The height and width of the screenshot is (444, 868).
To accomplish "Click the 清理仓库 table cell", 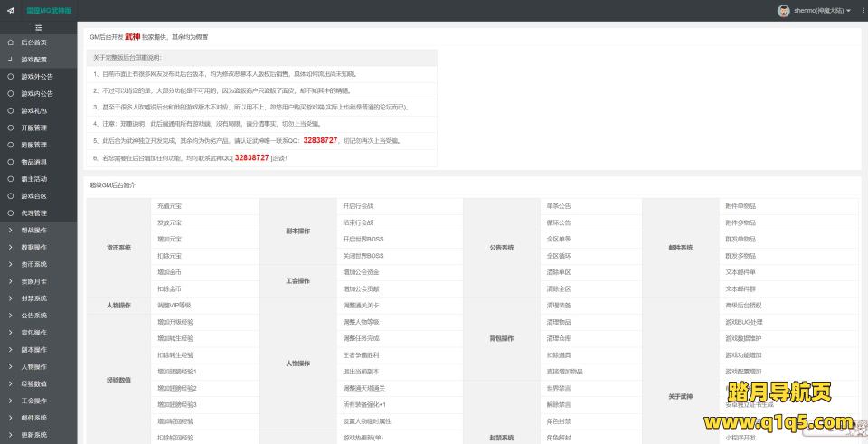I will pyautogui.click(x=591, y=338).
